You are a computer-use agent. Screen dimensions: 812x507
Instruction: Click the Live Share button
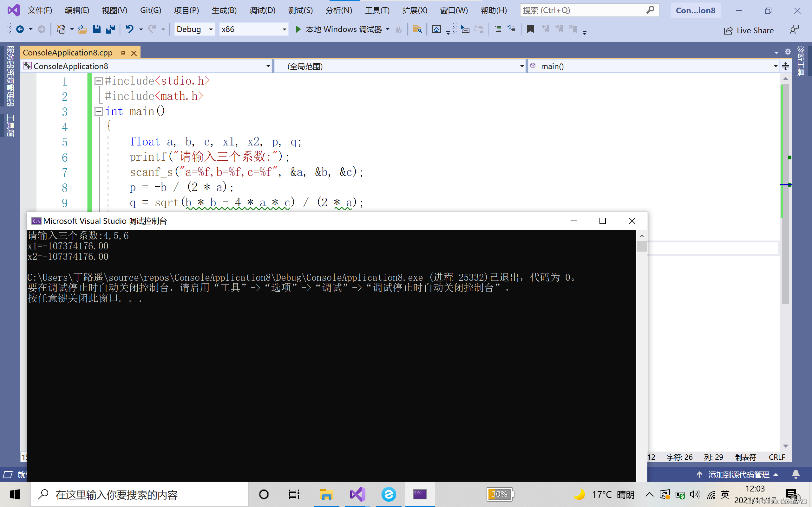(x=749, y=30)
